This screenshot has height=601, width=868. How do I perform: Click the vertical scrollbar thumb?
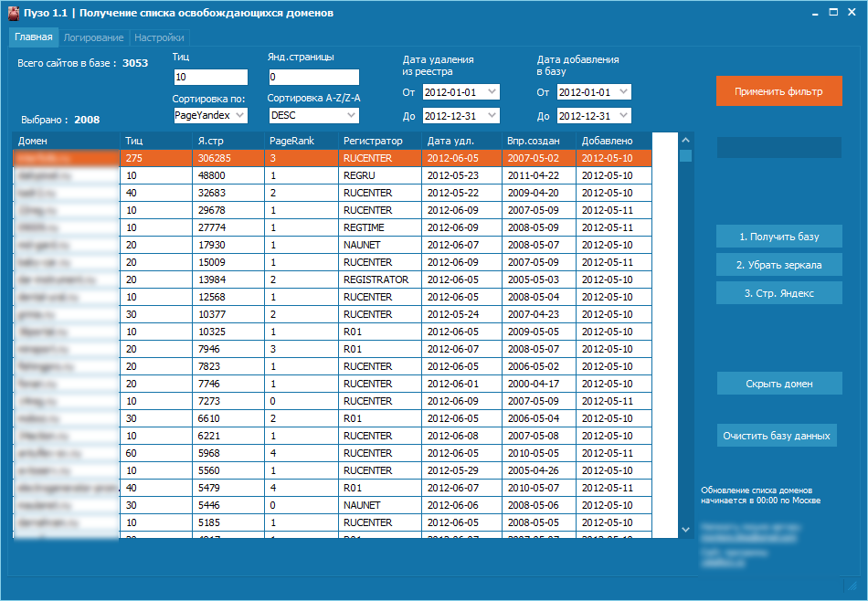tap(685, 155)
